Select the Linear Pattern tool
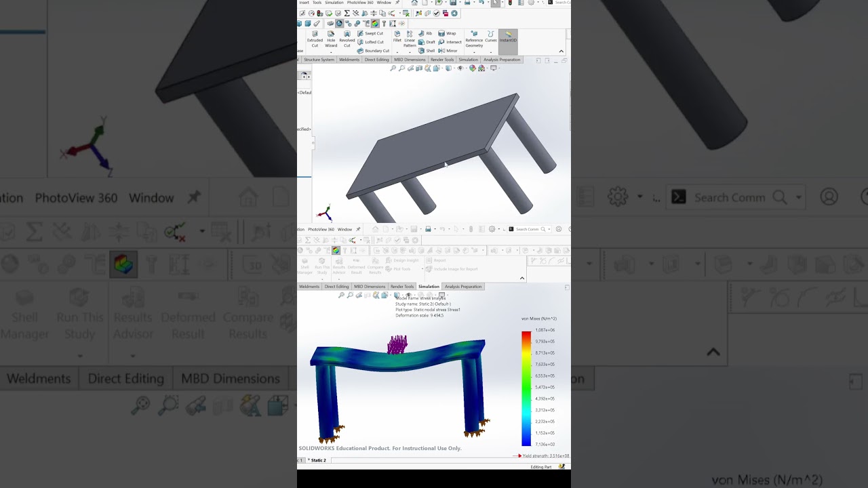The width and height of the screenshot is (868, 488). click(x=410, y=40)
